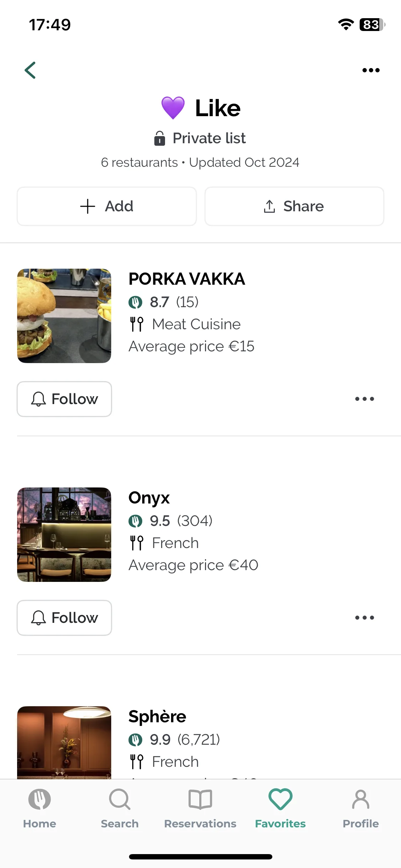Expand PORKA VAKKA more options menu
The height and width of the screenshot is (868, 401).
coord(364,399)
